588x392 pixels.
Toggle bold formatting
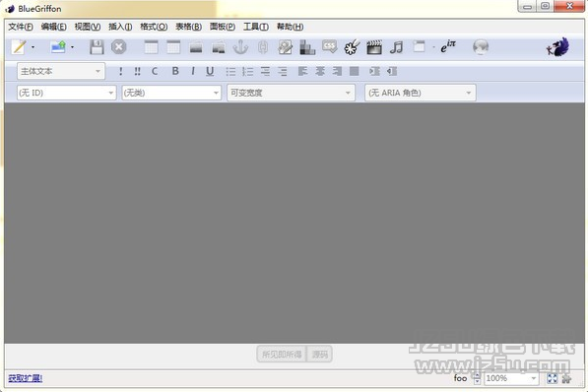coord(175,71)
